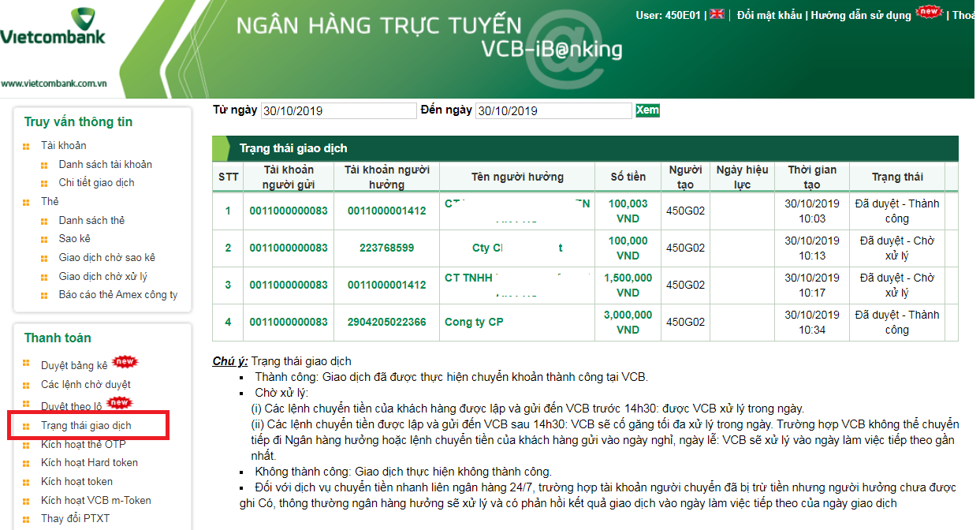Click creation time 30/10/2019 10:13
Image resolution: width=980 pixels, height=530 pixels.
click(x=812, y=248)
